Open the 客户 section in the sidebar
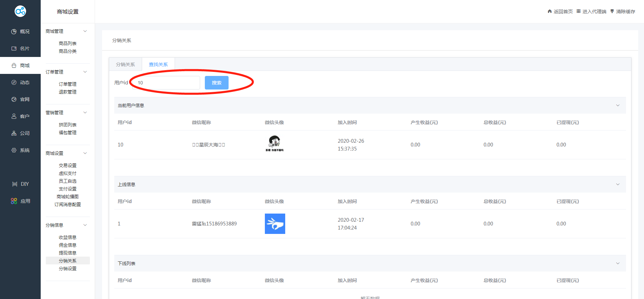644x299 pixels. click(20, 116)
